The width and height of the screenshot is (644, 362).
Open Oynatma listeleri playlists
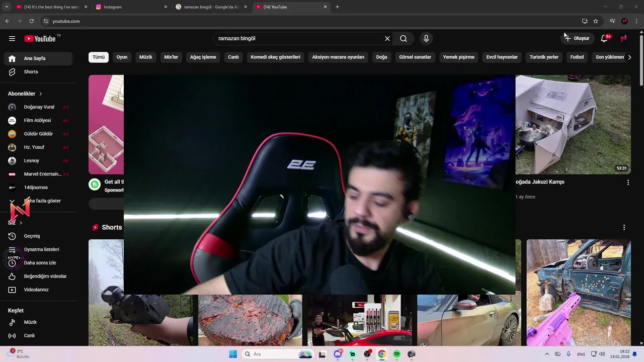[40, 249]
